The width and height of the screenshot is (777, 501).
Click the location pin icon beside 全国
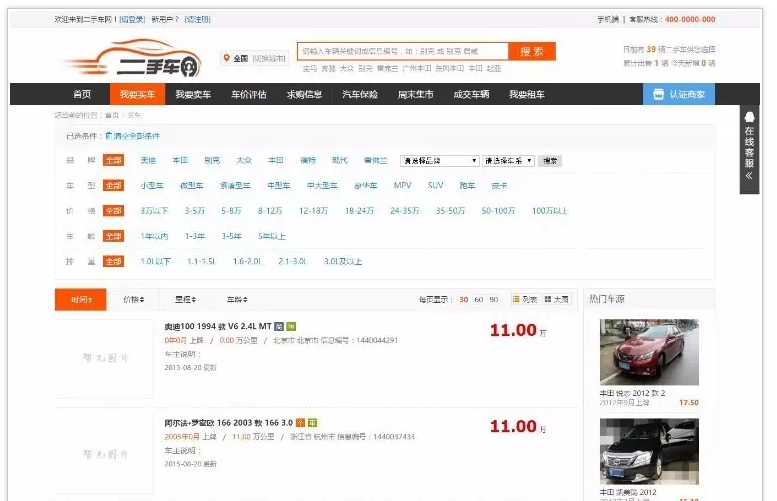tap(227, 58)
